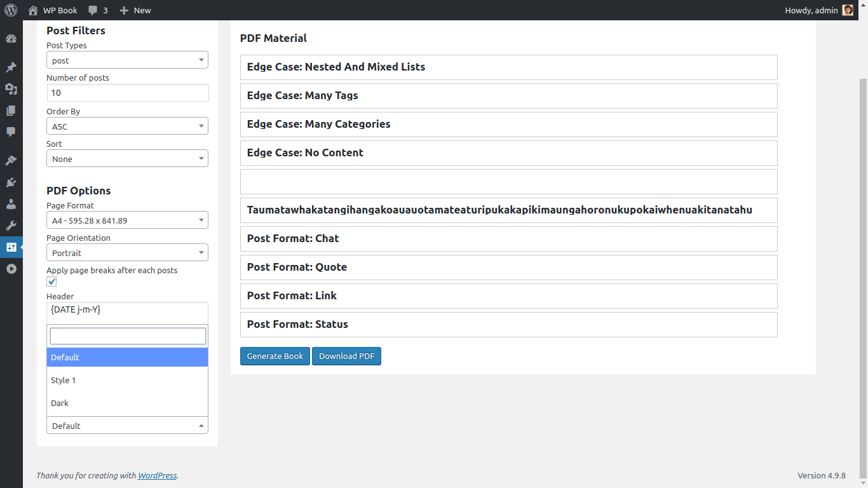The image size is (868, 488).
Task: Click the Download PDF button
Action: (x=346, y=356)
